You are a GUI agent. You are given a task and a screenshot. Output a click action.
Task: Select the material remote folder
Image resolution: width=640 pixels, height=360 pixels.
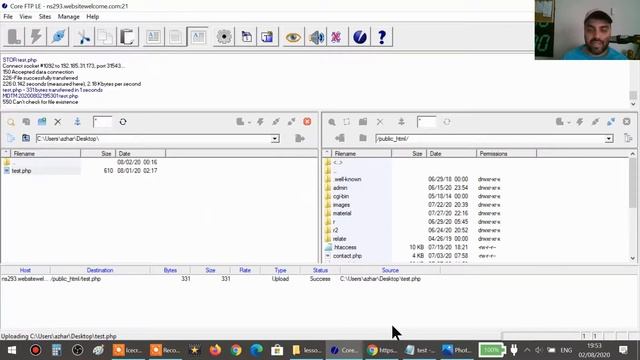(342, 213)
